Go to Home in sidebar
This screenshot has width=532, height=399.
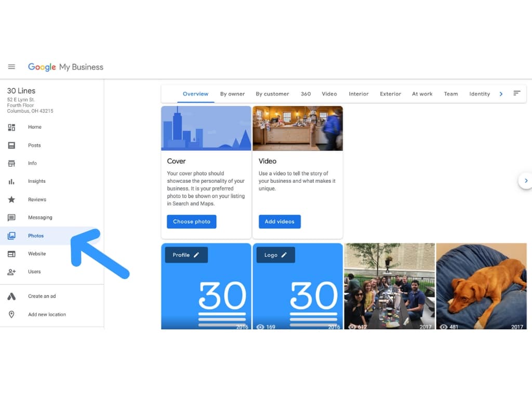(x=51, y=127)
